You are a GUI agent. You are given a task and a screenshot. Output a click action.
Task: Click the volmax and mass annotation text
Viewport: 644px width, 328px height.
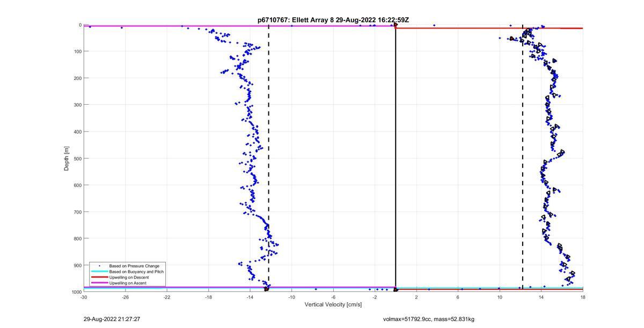pyautogui.click(x=428, y=319)
